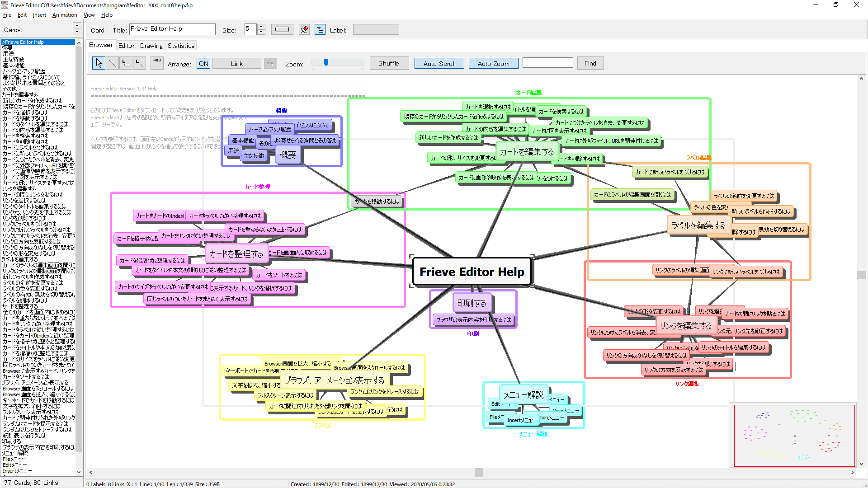Viewport: 868px width, 488px height.
Task: Activate the VIEW tool button
Action: [x=156, y=63]
